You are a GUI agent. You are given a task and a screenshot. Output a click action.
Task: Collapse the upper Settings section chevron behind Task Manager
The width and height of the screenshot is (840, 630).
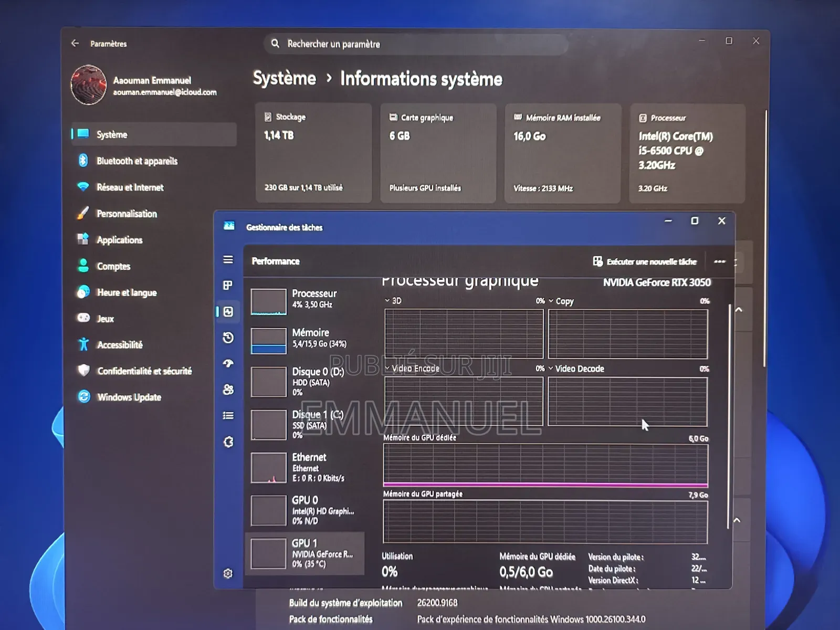tap(739, 310)
